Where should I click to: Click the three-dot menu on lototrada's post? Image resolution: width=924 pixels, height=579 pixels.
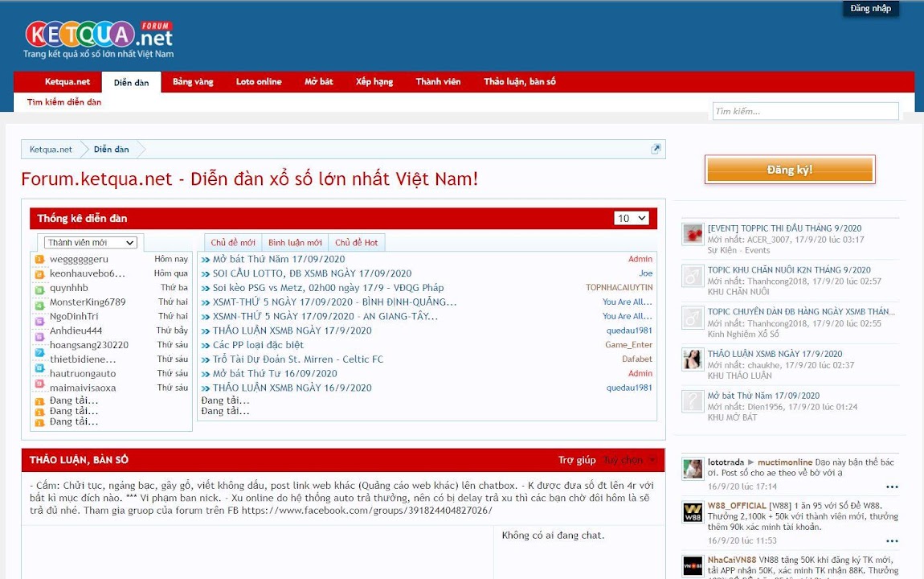[x=892, y=487]
